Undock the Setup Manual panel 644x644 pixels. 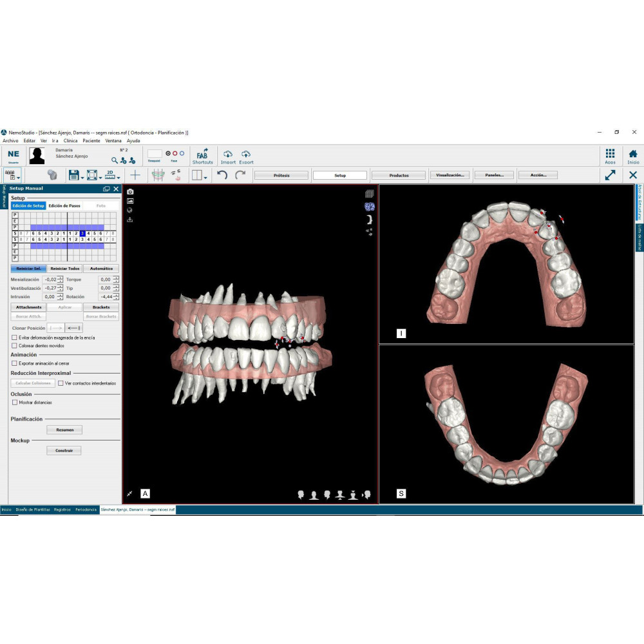coord(106,189)
